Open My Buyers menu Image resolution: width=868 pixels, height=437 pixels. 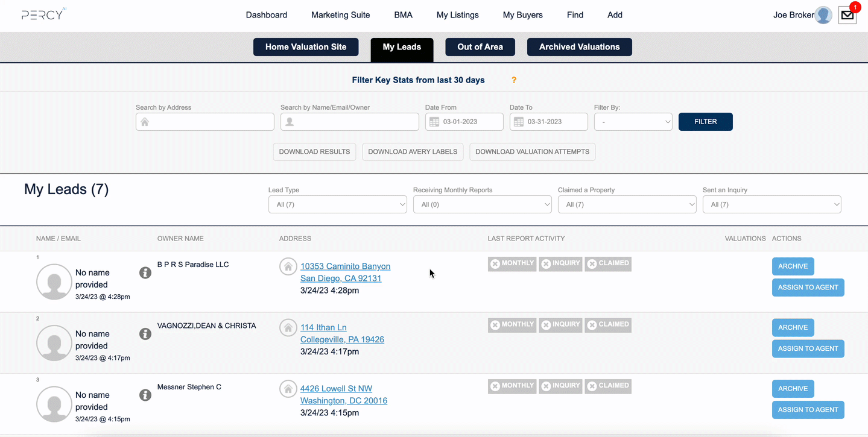(523, 15)
